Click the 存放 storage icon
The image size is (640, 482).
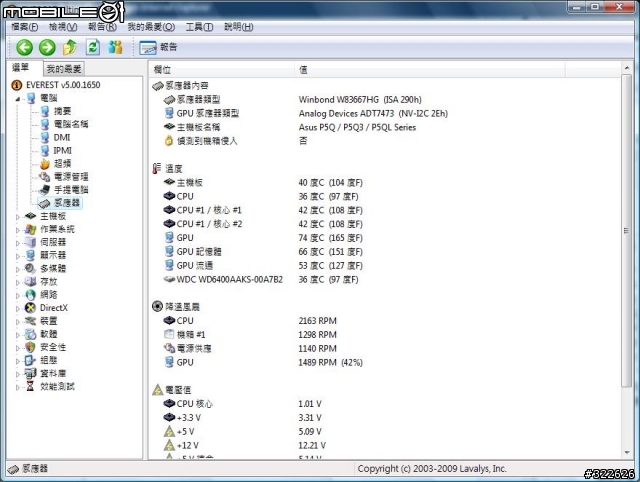[x=30, y=282]
